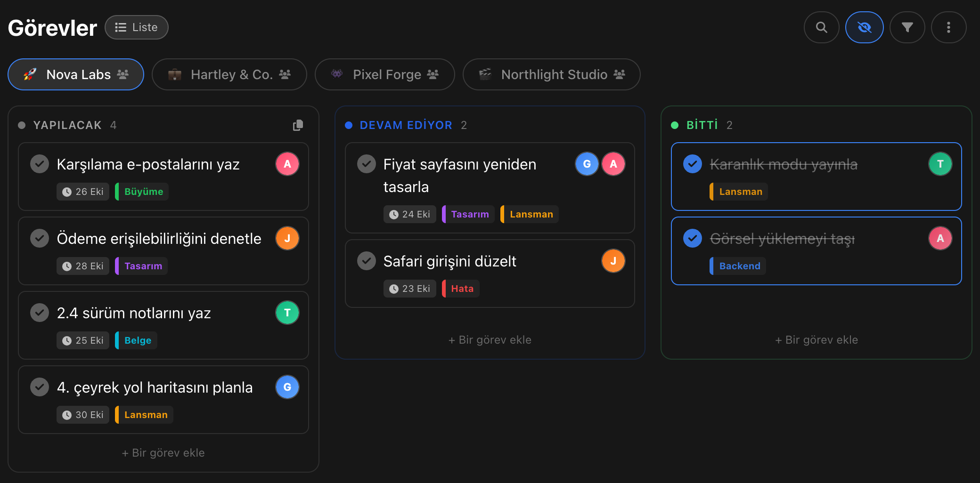Click avatar A on Fiyat sayfasını yeniden tasarla
Image resolution: width=980 pixels, height=483 pixels.
coord(613,164)
